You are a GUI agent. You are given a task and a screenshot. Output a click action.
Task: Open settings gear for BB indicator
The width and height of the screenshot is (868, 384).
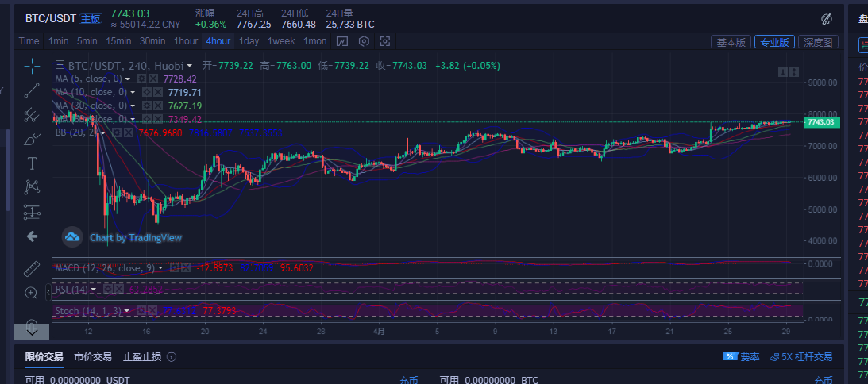(x=117, y=132)
